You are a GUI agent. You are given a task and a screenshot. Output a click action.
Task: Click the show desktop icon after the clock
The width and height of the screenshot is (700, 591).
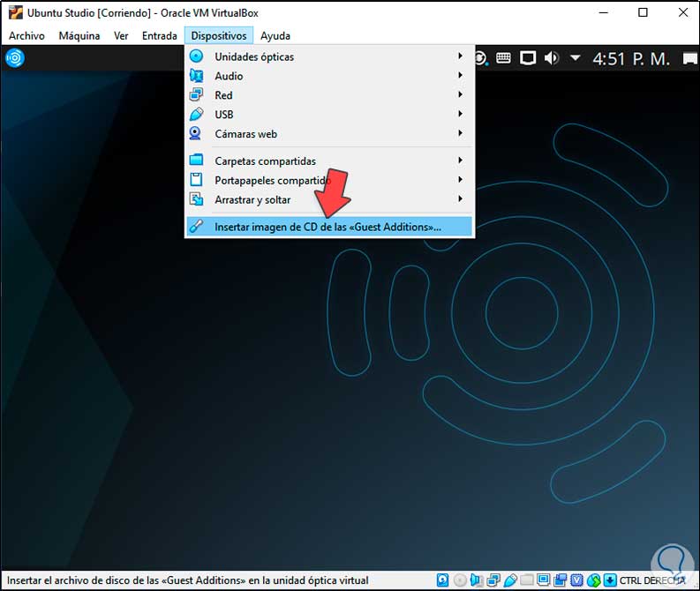[x=690, y=58]
